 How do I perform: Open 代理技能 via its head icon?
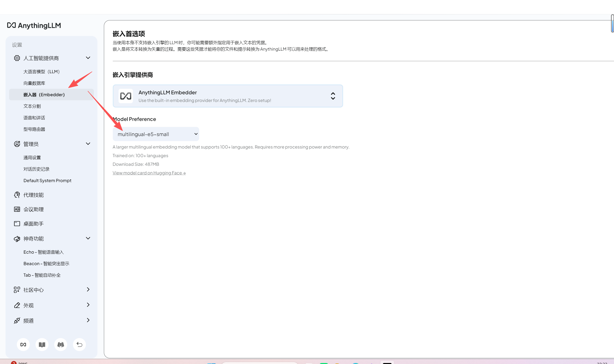tap(17, 195)
